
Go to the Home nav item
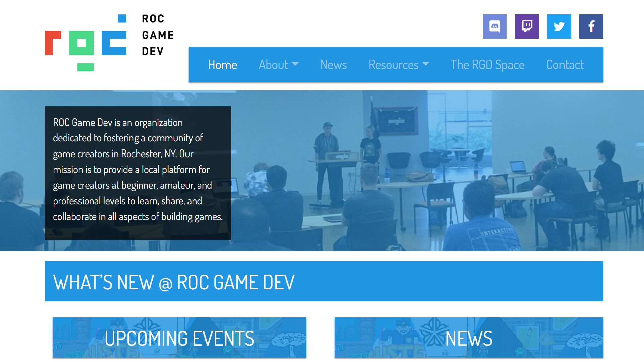click(x=222, y=65)
